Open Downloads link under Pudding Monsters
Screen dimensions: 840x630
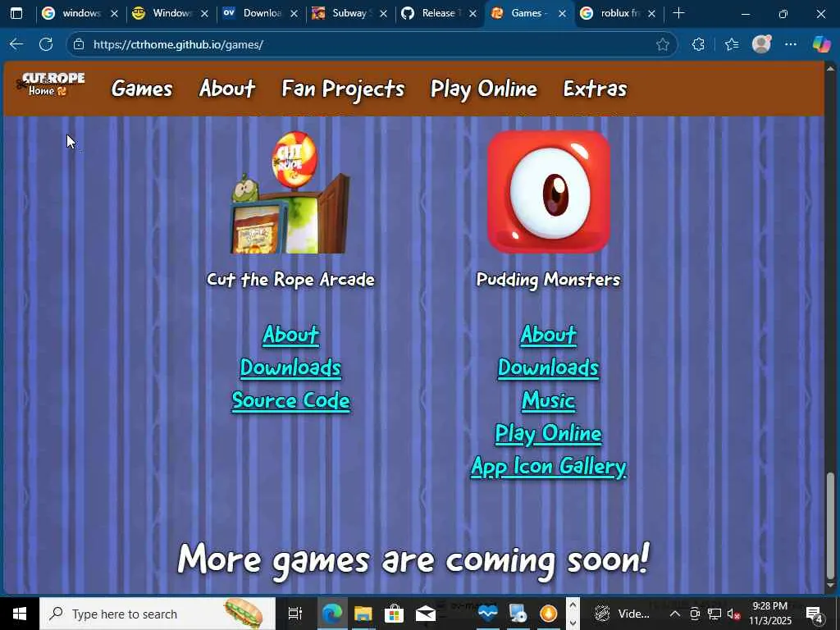(x=548, y=368)
